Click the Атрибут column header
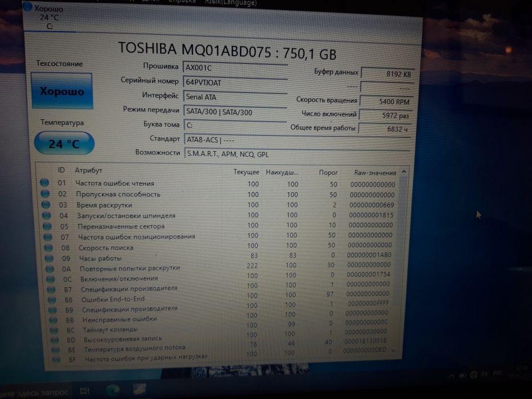532x399 pixels. point(88,170)
